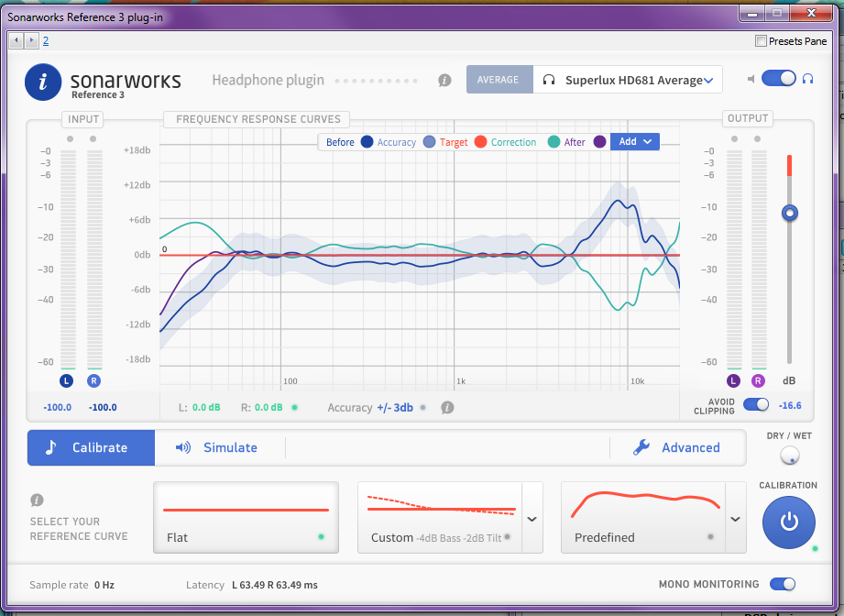
Task: Click the Calibrate music note icon
Action: point(50,447)
